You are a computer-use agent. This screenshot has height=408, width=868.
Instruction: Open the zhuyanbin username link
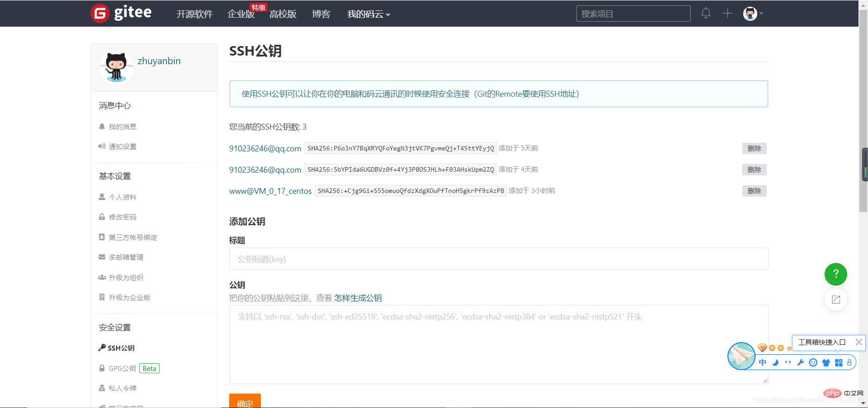tap(159, 61)
